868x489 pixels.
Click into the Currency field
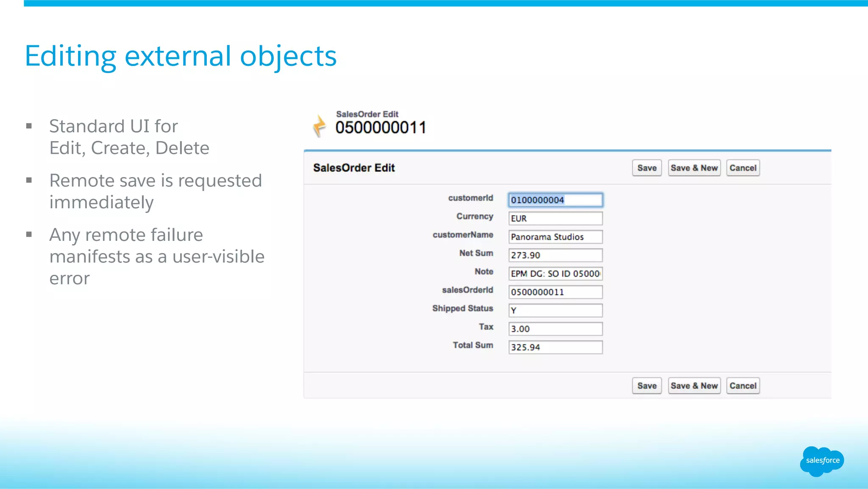[555, 218]
